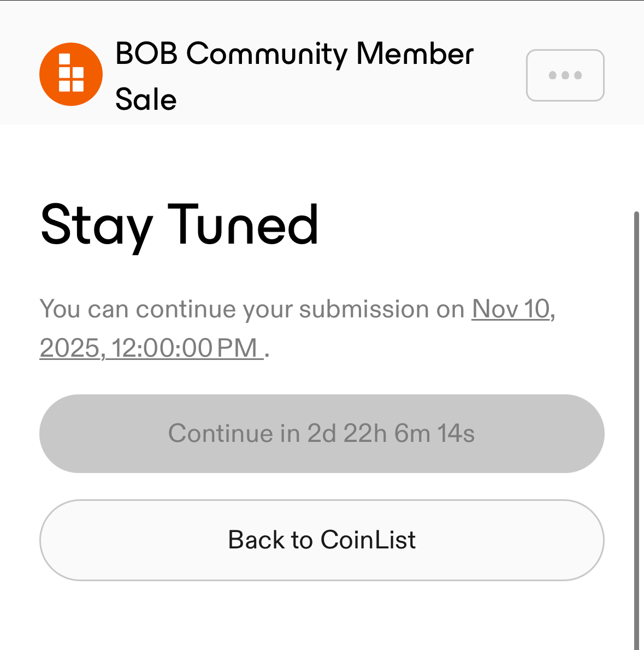Click the "Stay Tuned" heading

(179, 224)
